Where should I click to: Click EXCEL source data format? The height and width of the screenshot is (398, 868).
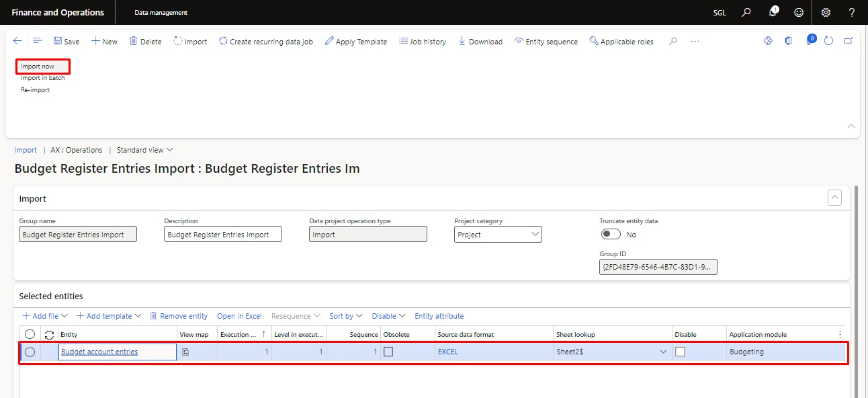pos(447,352)
